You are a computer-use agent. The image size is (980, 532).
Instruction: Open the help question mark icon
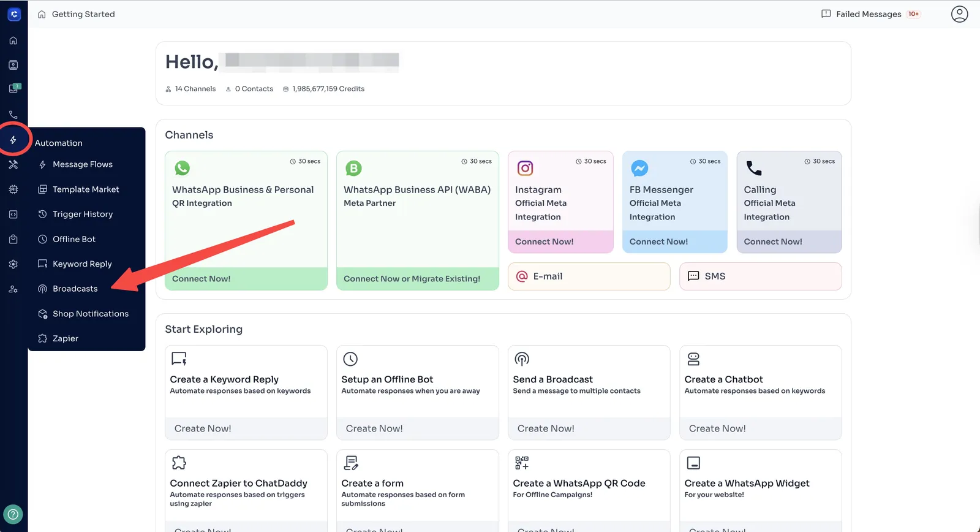tap(13, 514)
